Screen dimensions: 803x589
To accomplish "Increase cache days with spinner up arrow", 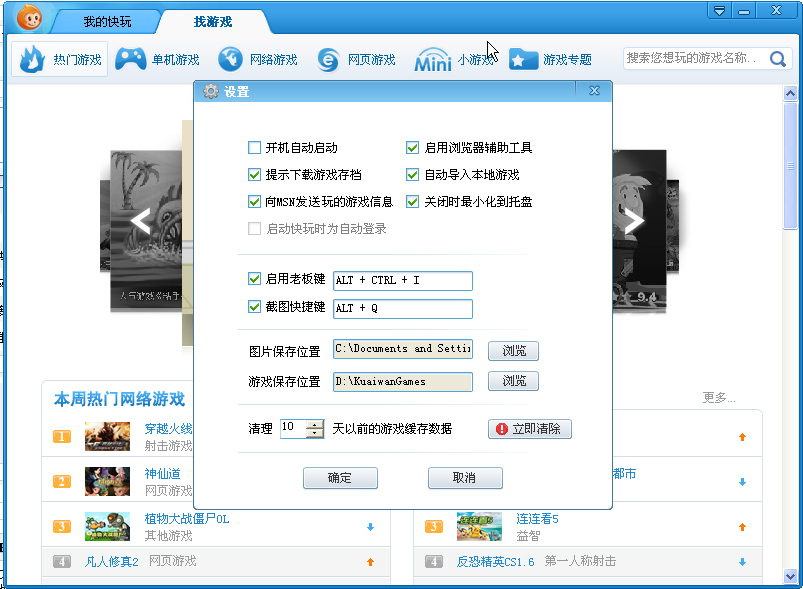I will [x=315, y=423].
